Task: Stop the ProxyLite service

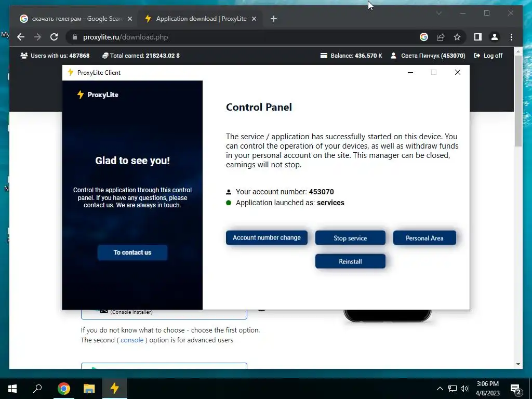Action: 350,238
